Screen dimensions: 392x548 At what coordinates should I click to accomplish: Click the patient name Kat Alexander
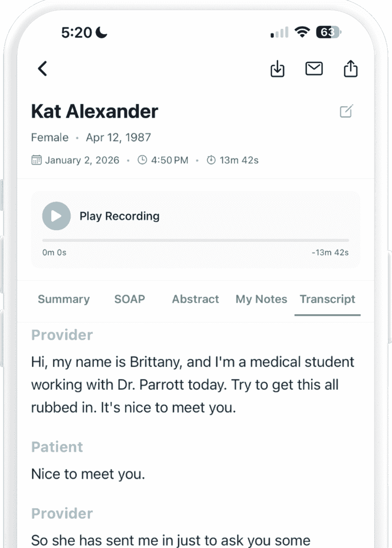click(94, 111)
